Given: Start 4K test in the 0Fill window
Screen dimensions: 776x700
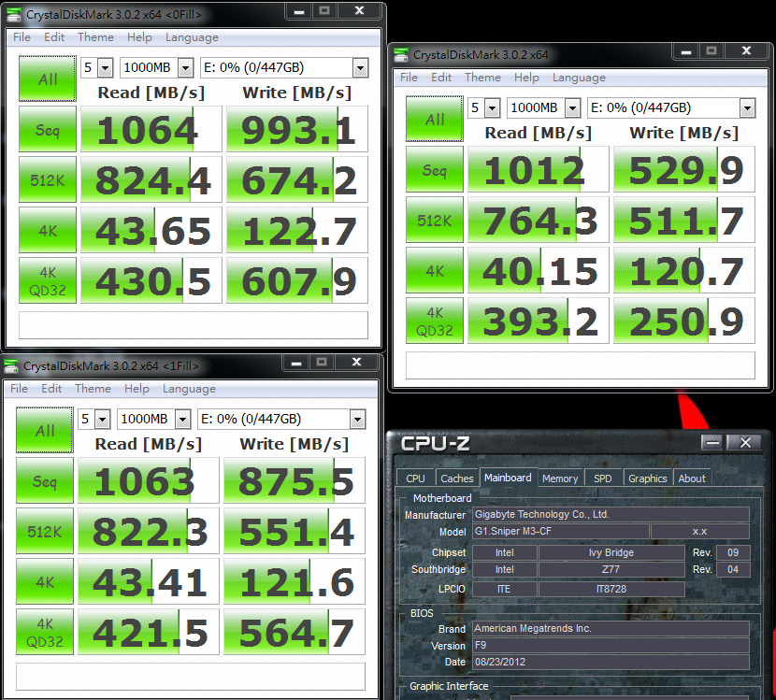Looking at the screenshot, I should (48, 230).
